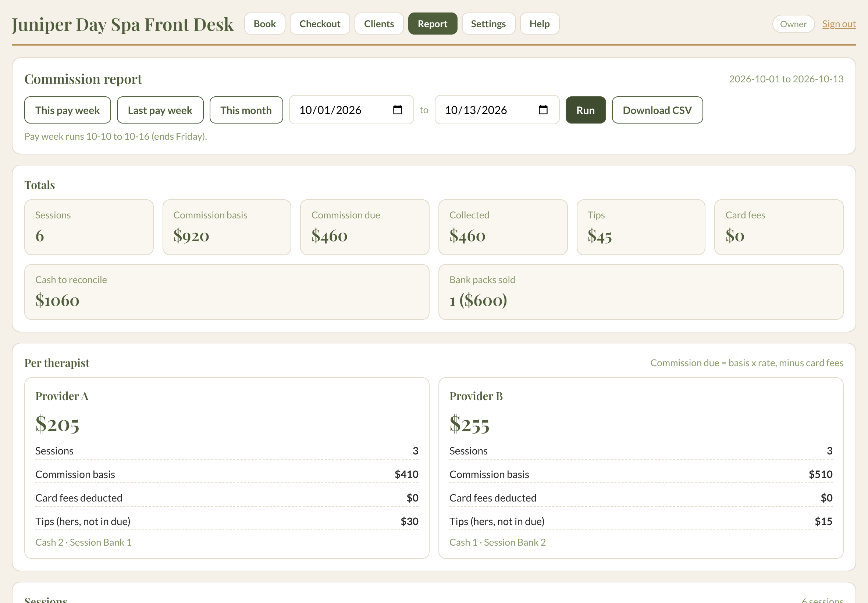868x603 pixels.
Task: Choose the Last pay week preset
Action: point(160,110)
